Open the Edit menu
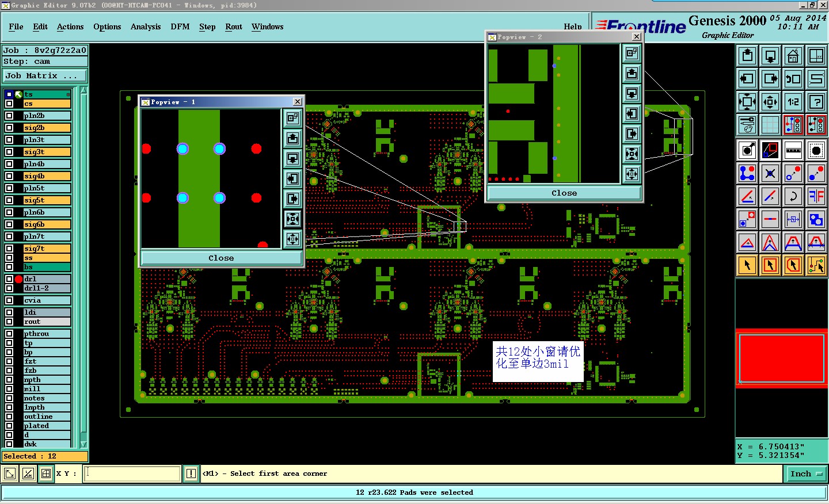The height and width of the screenshot is (504, 829). [40, 26]
